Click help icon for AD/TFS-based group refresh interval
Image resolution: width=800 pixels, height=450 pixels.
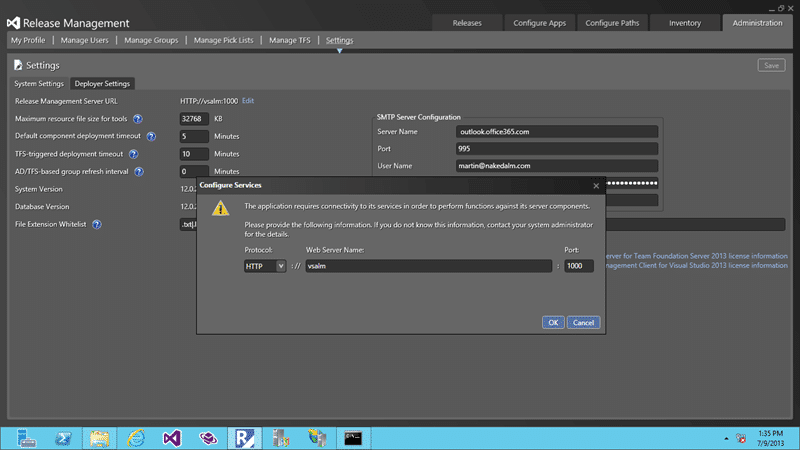(139, 171)
